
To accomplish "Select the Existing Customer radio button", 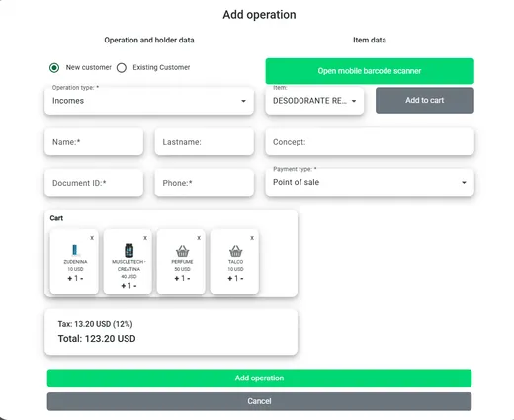I will (122, 68).
